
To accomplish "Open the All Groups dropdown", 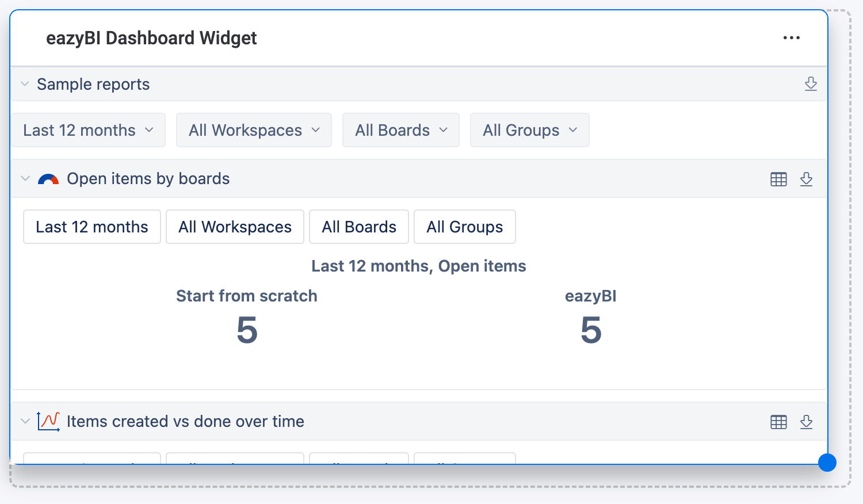I will [x=529, y=130].
